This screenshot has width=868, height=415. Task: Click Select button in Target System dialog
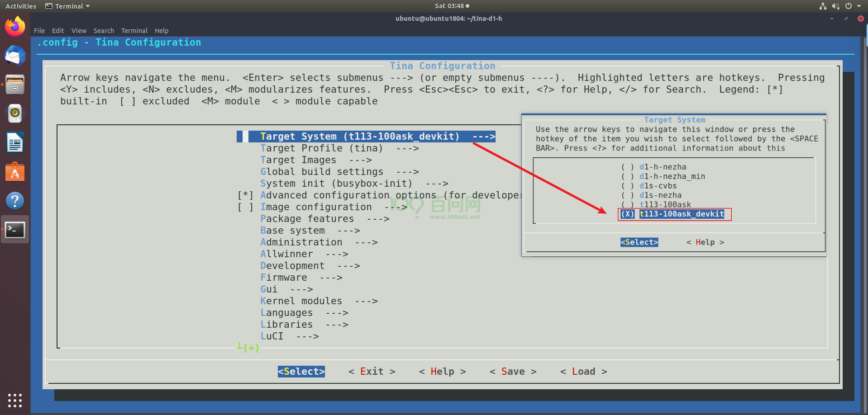coord(639,242)
